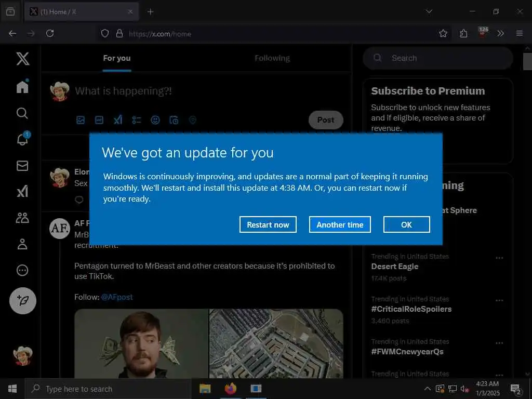The image size is (532, 399).
Task: Open the Firefox extensions puzzle icon
Action: click(463, 33)
